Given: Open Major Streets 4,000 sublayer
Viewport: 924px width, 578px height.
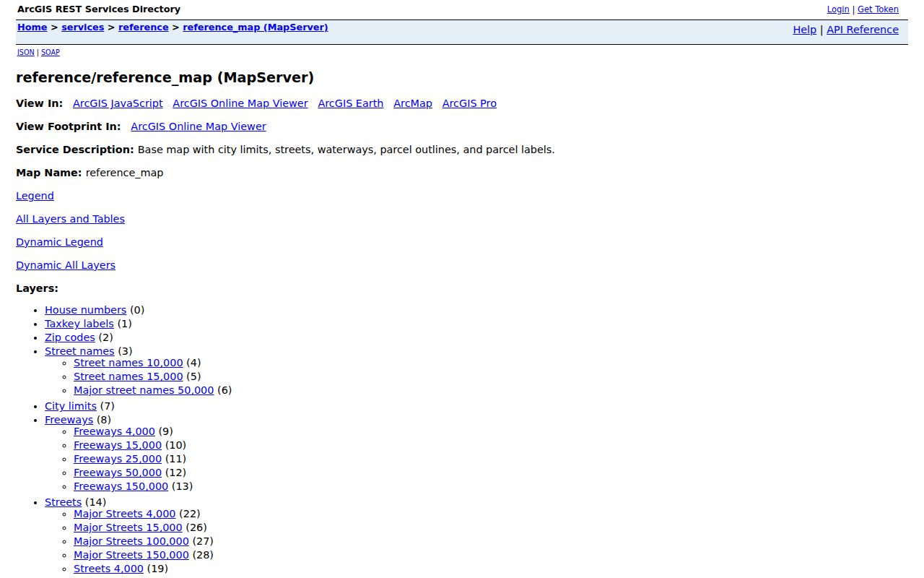Looking at the screenshot, I should [x=124, y=514].
